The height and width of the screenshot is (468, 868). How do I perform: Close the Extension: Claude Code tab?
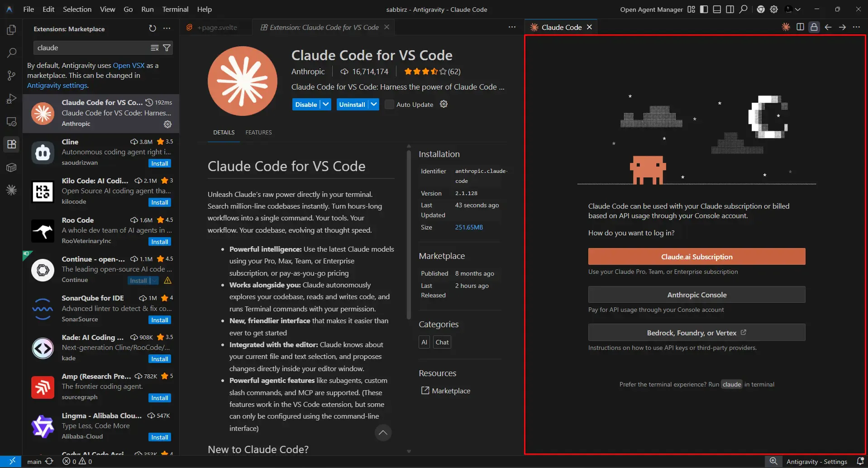pos(386,27)
